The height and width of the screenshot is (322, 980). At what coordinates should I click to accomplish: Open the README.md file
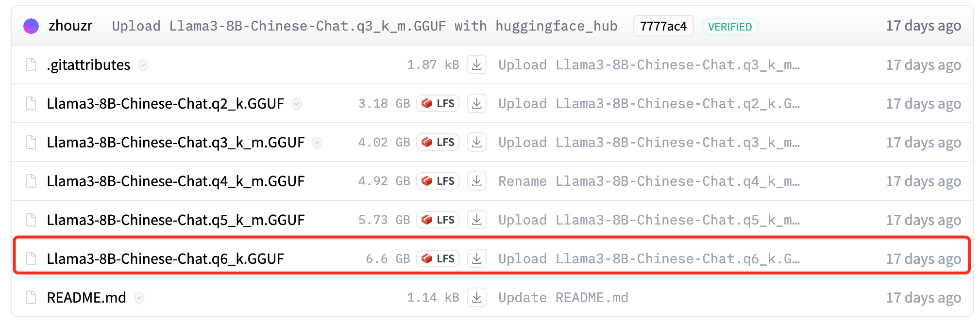click(86, 297)
